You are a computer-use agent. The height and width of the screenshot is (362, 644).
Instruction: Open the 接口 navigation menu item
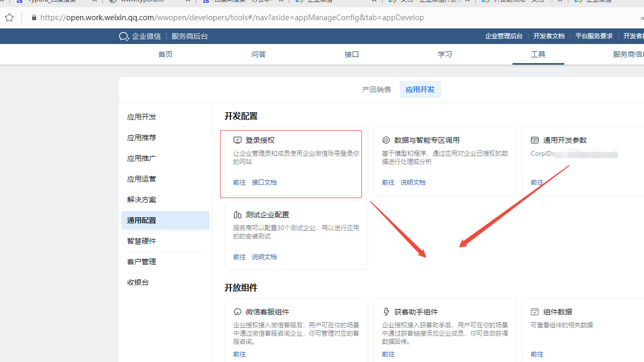coord(352,54)
